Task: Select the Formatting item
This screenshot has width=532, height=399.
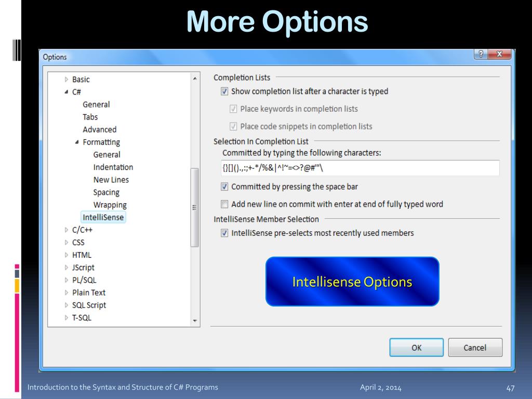Action: pos(101,142)
